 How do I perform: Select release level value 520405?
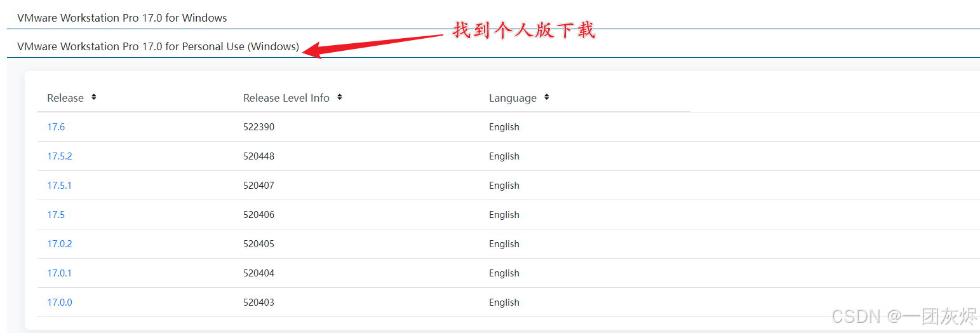click(x=258, y=244)
